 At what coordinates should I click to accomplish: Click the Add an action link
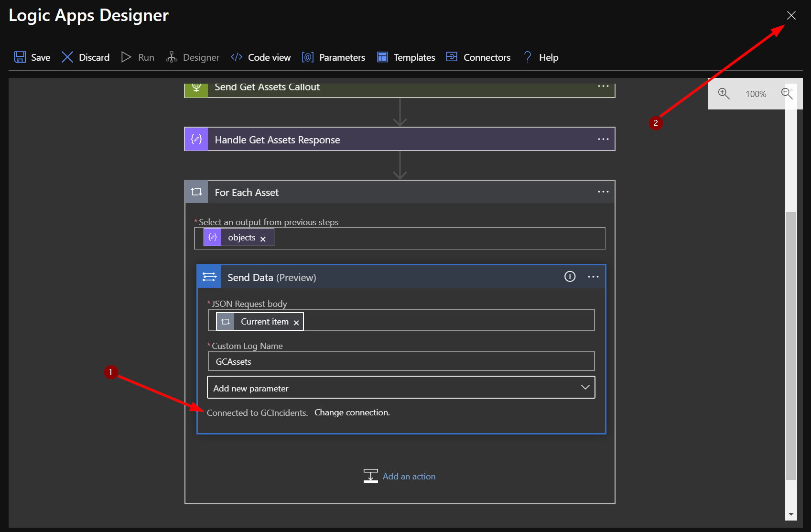click(409, 477)
